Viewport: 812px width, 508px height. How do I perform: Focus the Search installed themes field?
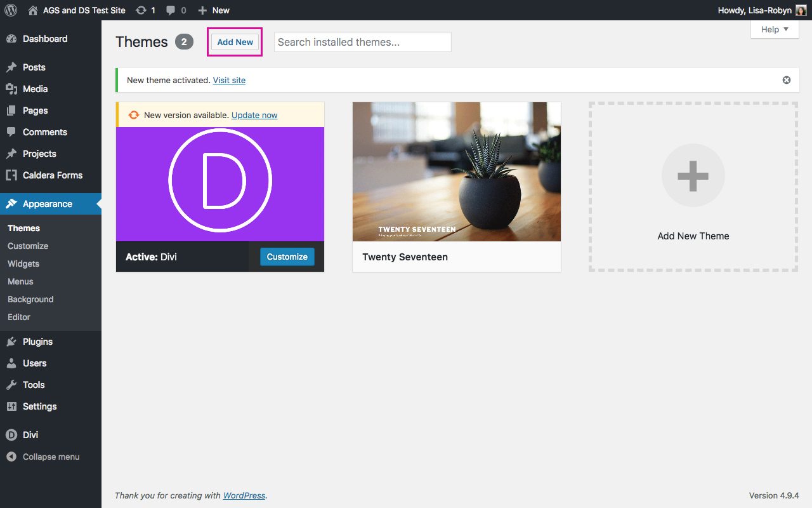(x=363, y=42)
